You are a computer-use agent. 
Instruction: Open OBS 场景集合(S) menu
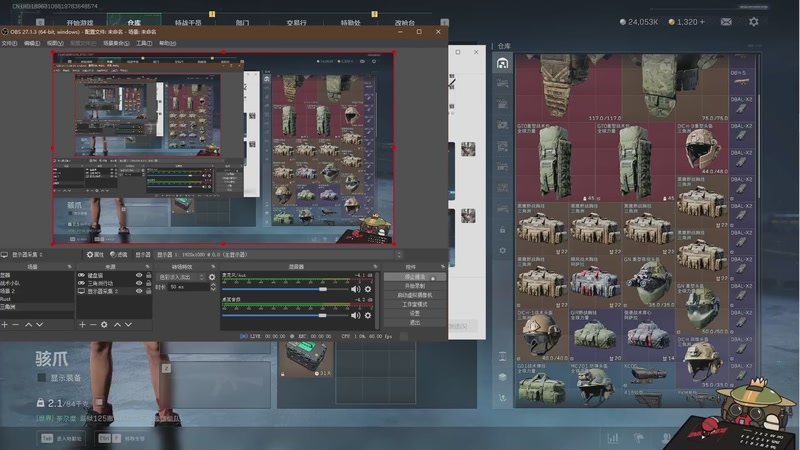(116, 43)
